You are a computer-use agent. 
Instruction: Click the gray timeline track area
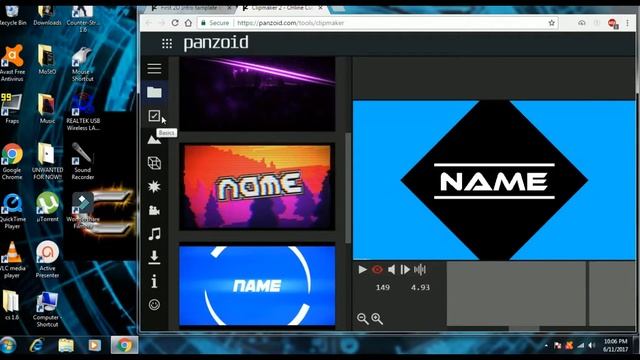pyautogui.click(x=516, y=293)
